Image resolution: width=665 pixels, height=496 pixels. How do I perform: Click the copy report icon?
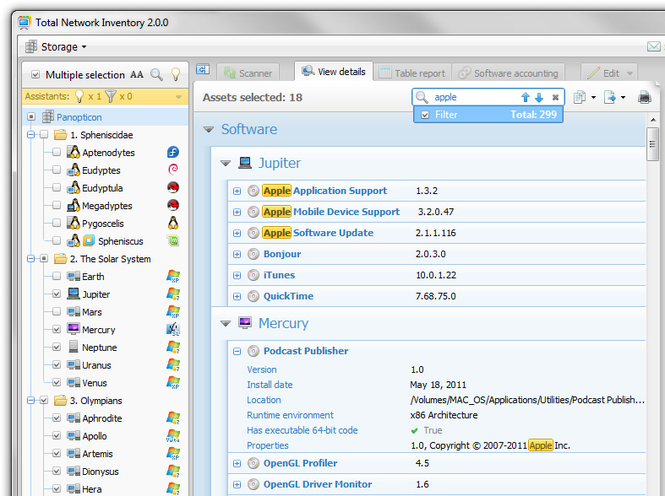[x=579, y=97]
